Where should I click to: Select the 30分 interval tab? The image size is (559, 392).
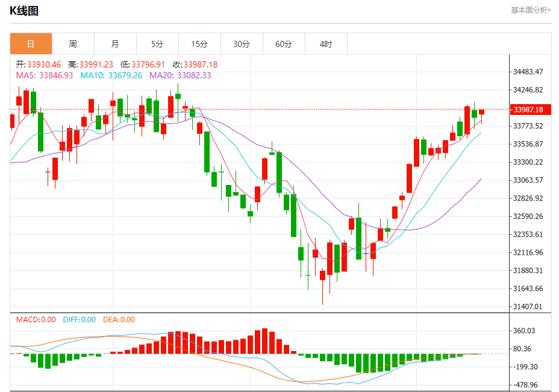tap(242, 44)
